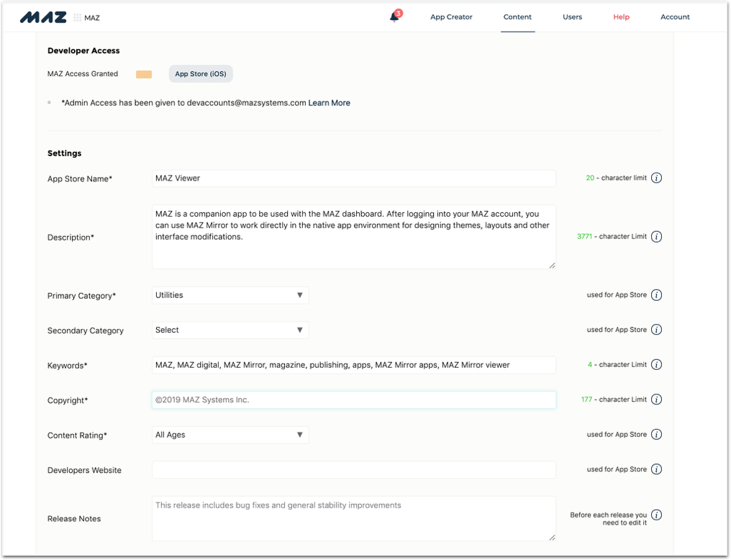Click the '3771 - character Limit' text
The height and width of the screenshot is (560, 731).
(612, 237)
